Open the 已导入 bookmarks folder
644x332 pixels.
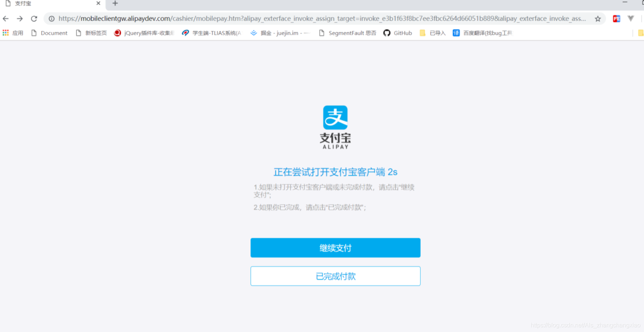click(x=432, y=33)
